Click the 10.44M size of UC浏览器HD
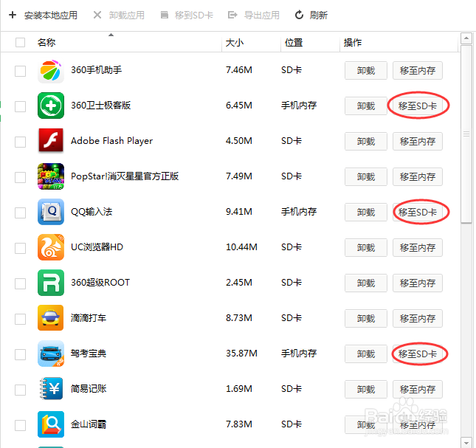 pos(241,247)
